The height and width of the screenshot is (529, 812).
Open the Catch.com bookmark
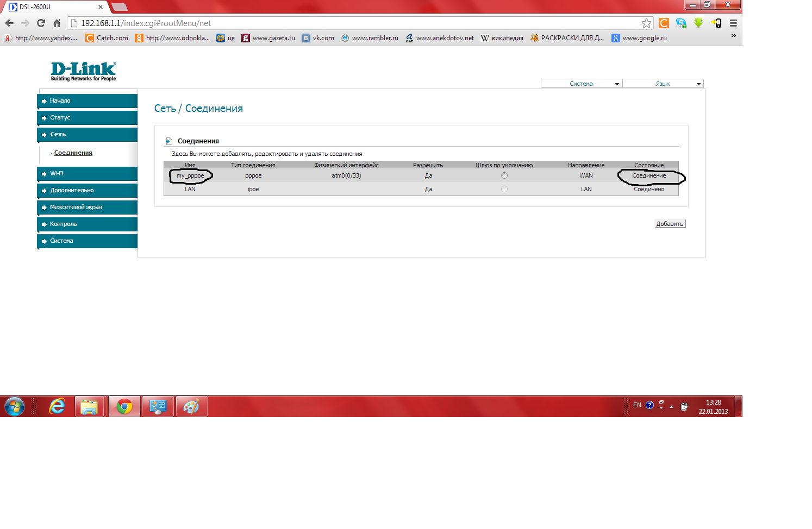[x=107, y=38]
